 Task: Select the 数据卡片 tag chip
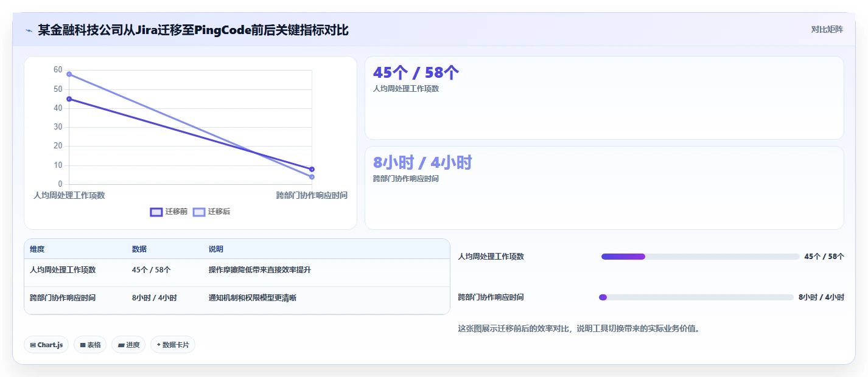tap(173, 345)
